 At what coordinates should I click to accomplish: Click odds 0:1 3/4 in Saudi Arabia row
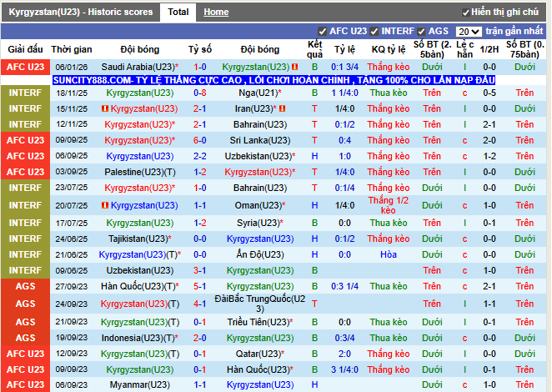tap(344, 67)
